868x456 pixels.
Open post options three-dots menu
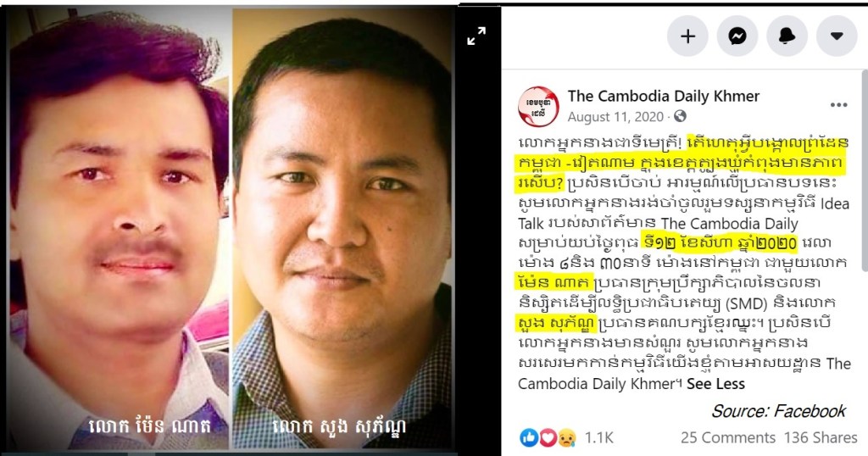(x=838, y=105)
